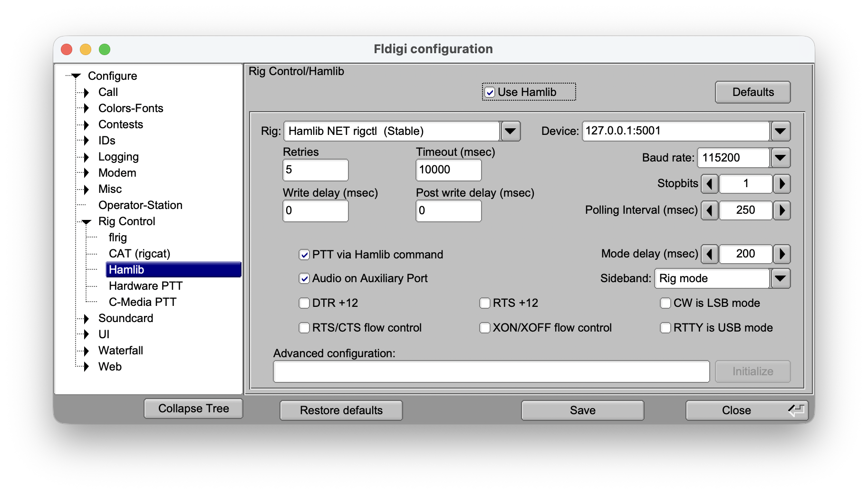Increase Polling Interval with right arrow
Viewport: 868px width, 494px height.
pyautogui.click(x=781, y=210)
